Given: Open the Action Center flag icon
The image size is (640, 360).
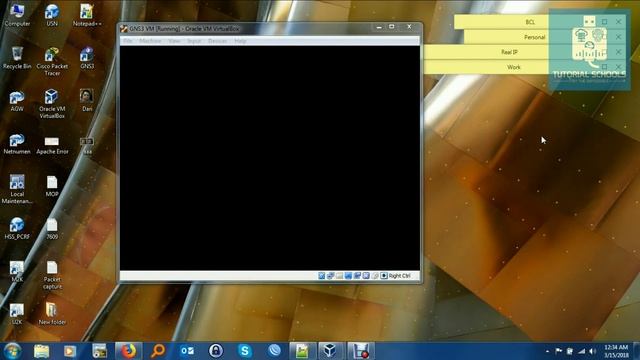Looking at the screenshot, I should [x=558, y=351].
